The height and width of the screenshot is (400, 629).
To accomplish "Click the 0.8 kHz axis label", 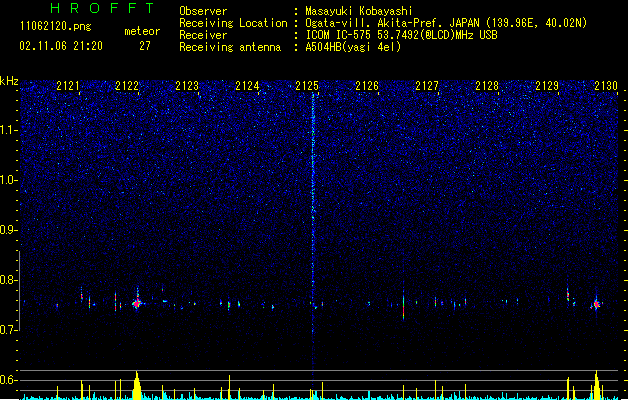I will pos(9,280).
